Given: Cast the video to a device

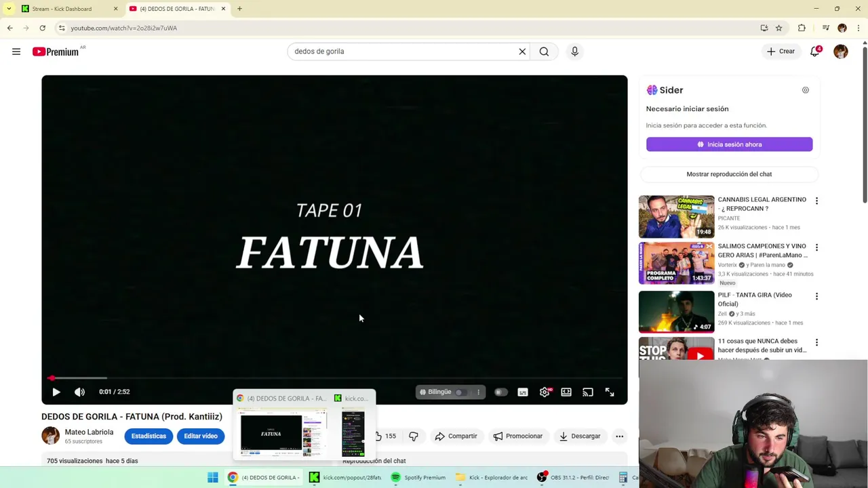Looking at the screenshot, I should (x=588, y=392).
